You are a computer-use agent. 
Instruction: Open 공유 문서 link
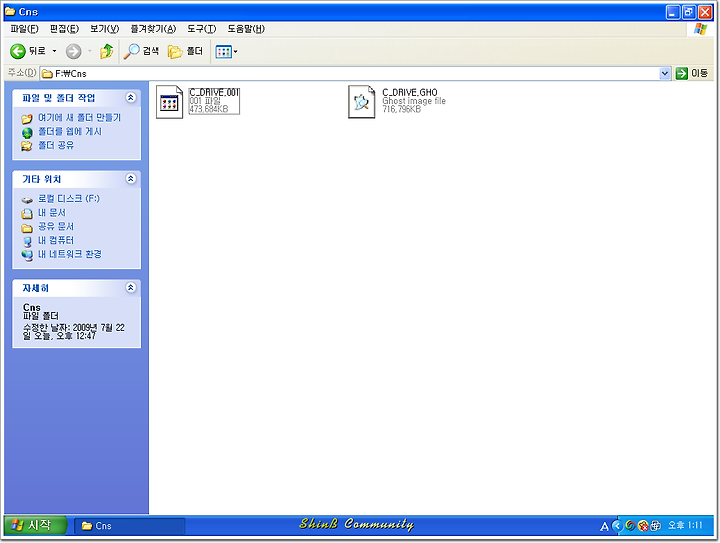coord(56,227)
